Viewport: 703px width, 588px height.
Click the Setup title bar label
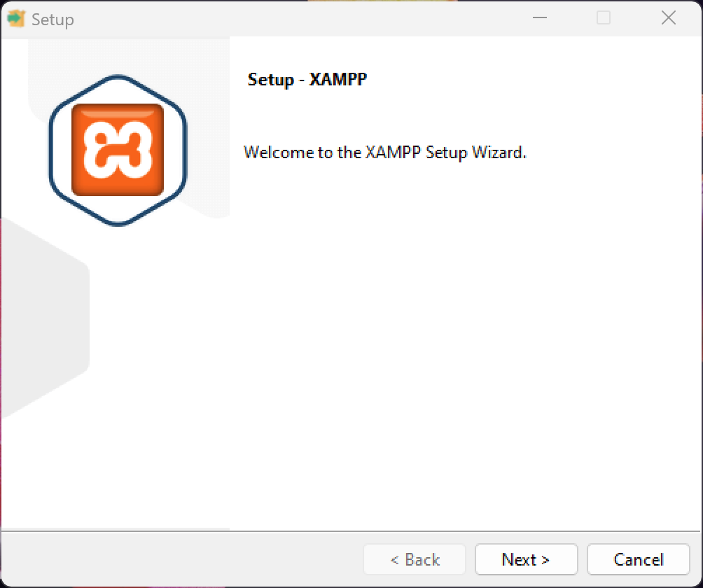[x=53, y=19]
